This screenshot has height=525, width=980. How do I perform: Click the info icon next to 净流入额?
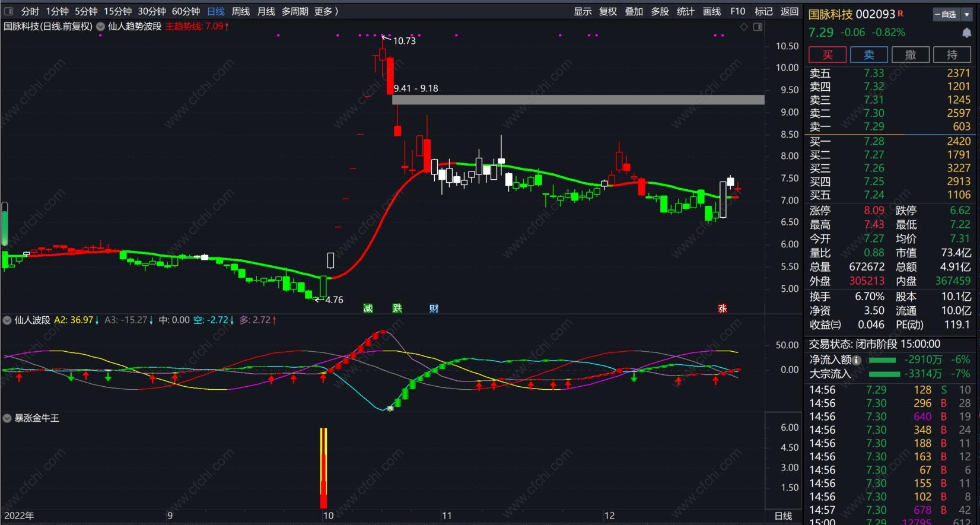tap(857, 359)
